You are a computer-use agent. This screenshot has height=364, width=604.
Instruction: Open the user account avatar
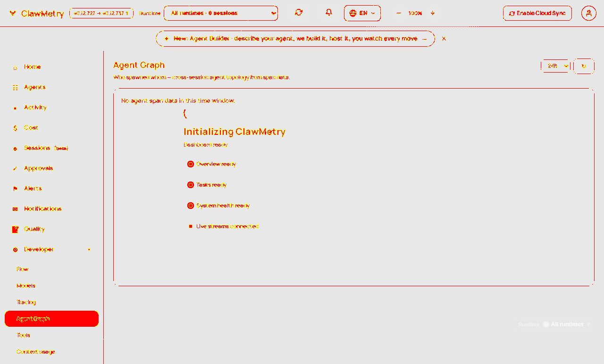pos(588,13)
